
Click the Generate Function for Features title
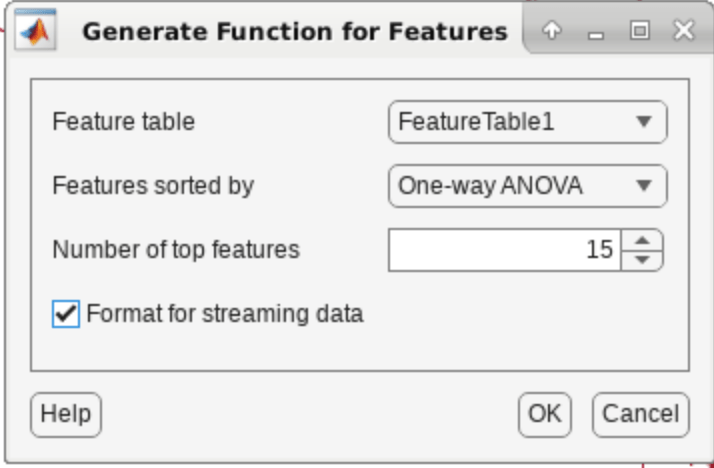tap(294, 32)
